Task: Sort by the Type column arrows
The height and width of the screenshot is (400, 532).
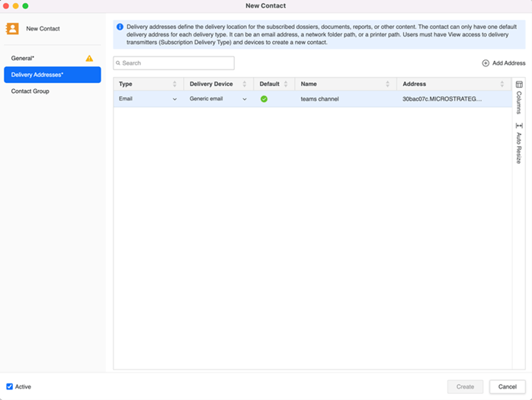Action: point(175,84)
